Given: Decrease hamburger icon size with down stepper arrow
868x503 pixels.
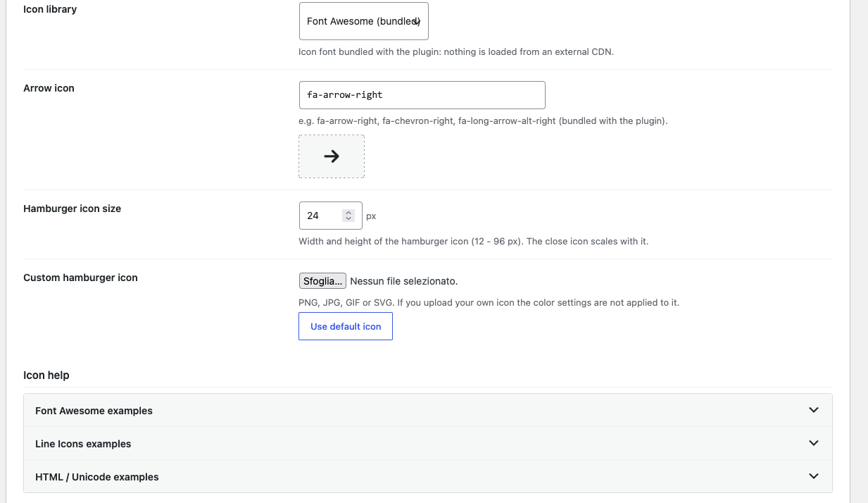Looking at the screenshot, I should coord(348,219).
